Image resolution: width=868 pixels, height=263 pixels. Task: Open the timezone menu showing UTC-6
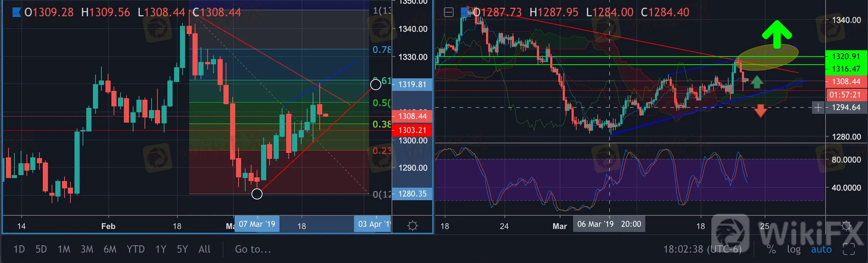(x=702, y=249)
